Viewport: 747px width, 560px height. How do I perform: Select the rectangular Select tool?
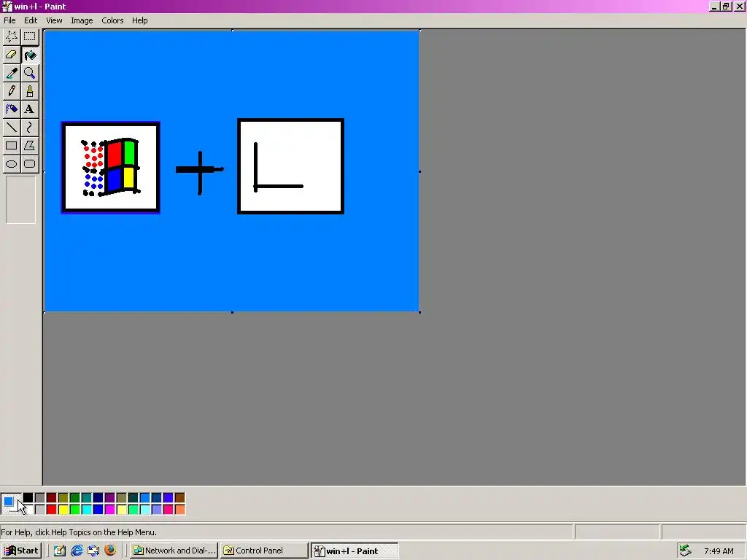[x=29, y=36]
